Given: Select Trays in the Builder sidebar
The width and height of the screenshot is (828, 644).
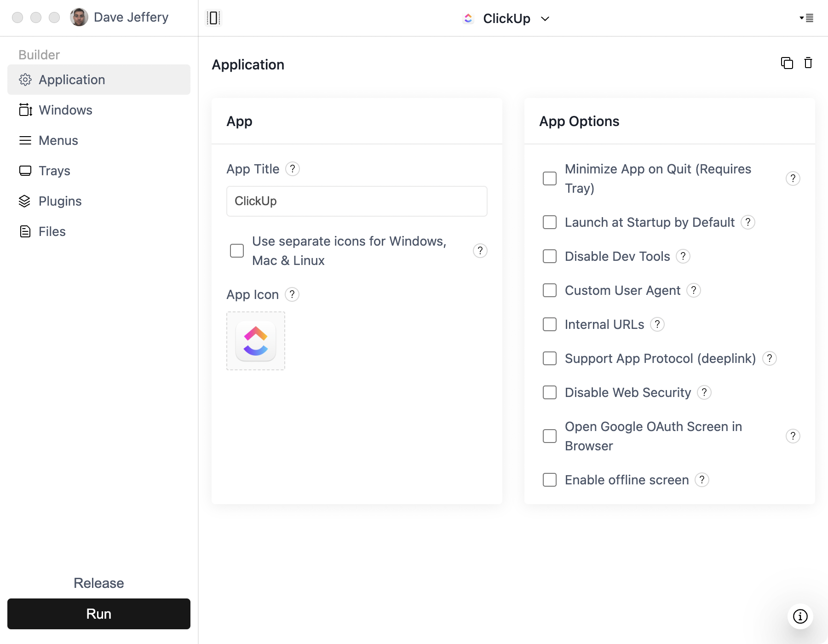Looking at the screenshot, I should [54, 171].
